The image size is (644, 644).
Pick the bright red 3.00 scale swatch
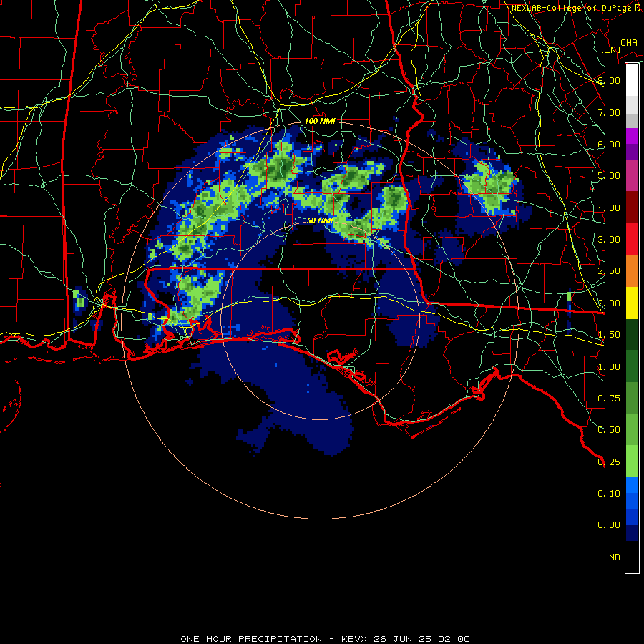point(632,239)
